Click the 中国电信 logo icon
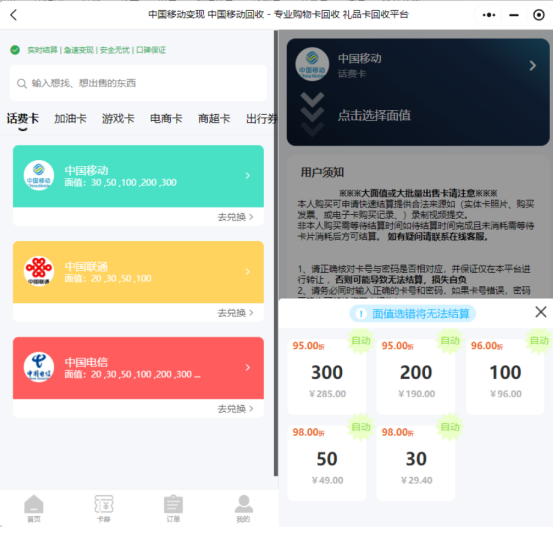Image resolution: width=554 pixels, height=535 pixels. (x=39, y=367)
